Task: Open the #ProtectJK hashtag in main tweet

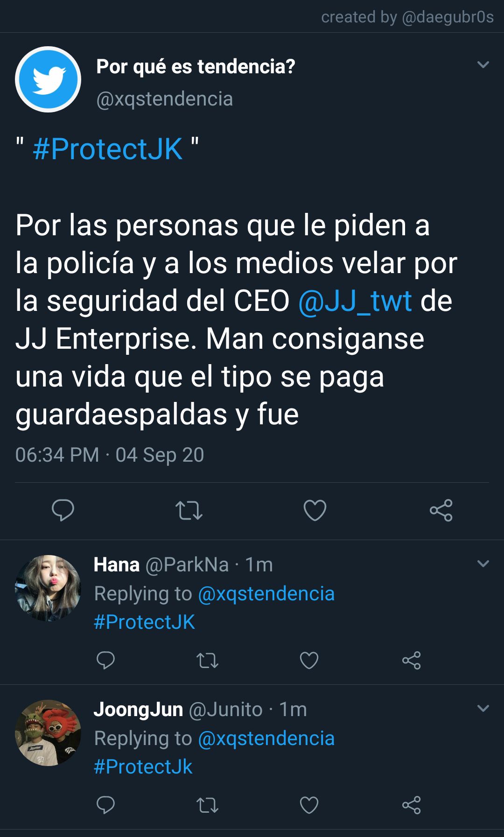Action: (108, 149)
